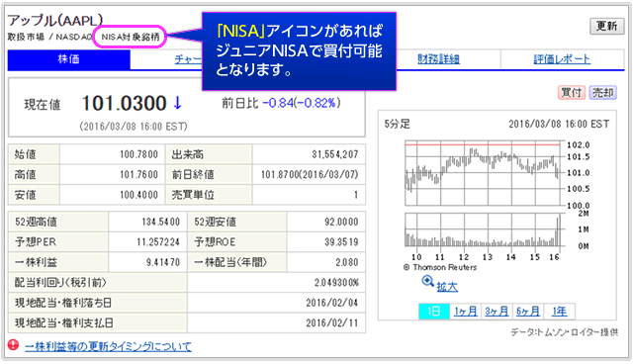Click the 買付 buy button
Viewport: 633px width, 364px height.
click(572, 93)
